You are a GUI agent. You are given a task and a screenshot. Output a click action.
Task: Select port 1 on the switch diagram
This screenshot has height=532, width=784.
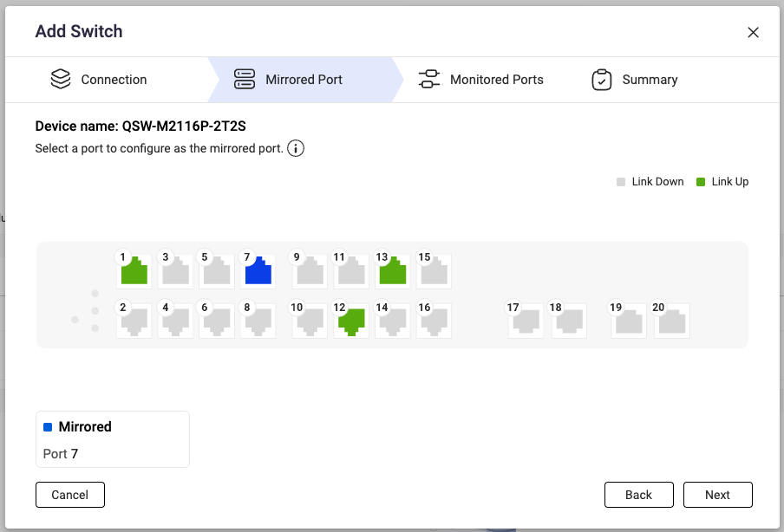134,270
